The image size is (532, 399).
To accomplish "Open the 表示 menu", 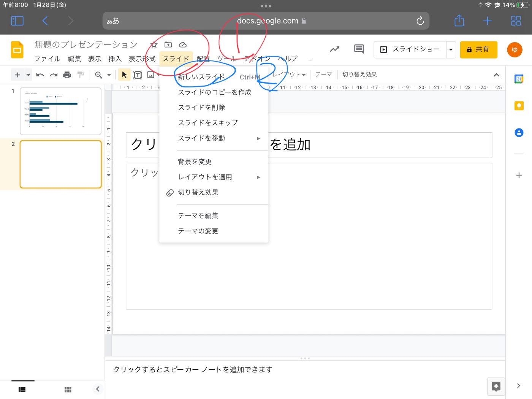I will pyautogui.click(x=95, y=59).
